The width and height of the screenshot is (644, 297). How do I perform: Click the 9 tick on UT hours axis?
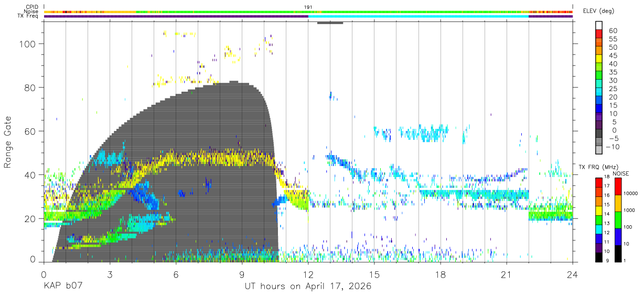(242, 274)
